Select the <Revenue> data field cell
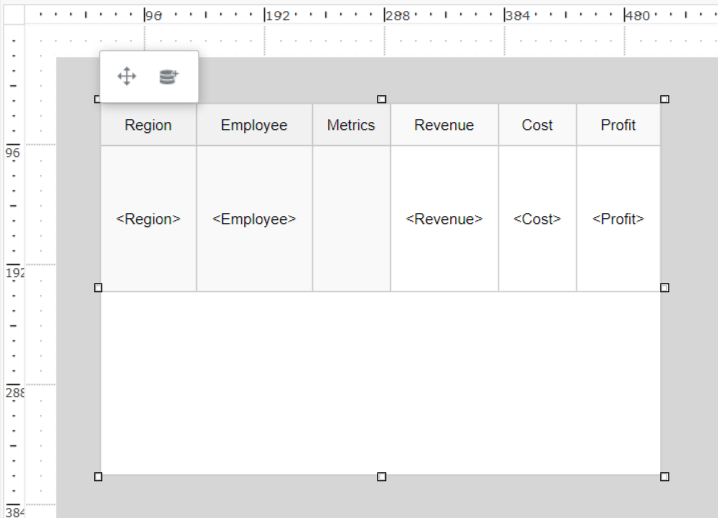Screen dimensions: 718x518 (x=444, y=219)
